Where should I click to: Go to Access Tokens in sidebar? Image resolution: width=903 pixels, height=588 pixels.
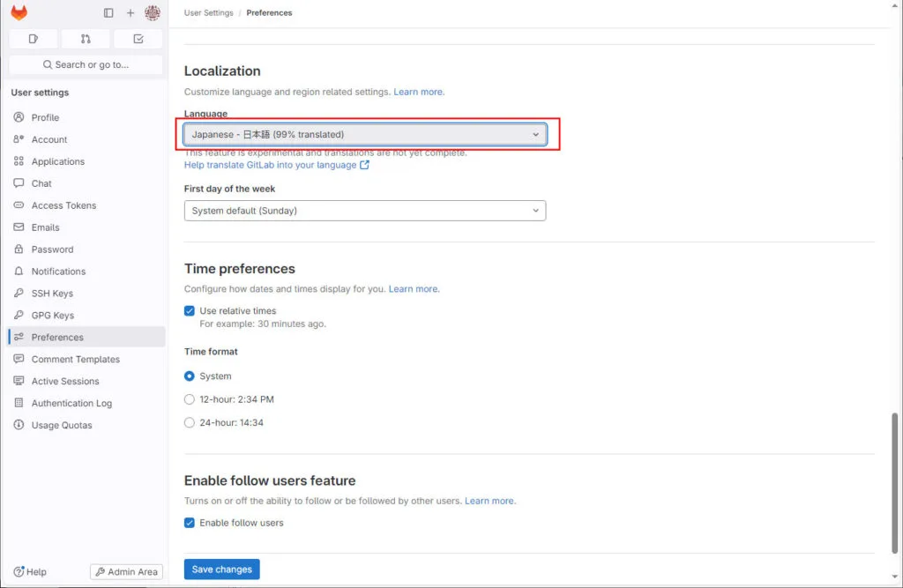pyautogui.click(x=63, y=205)
